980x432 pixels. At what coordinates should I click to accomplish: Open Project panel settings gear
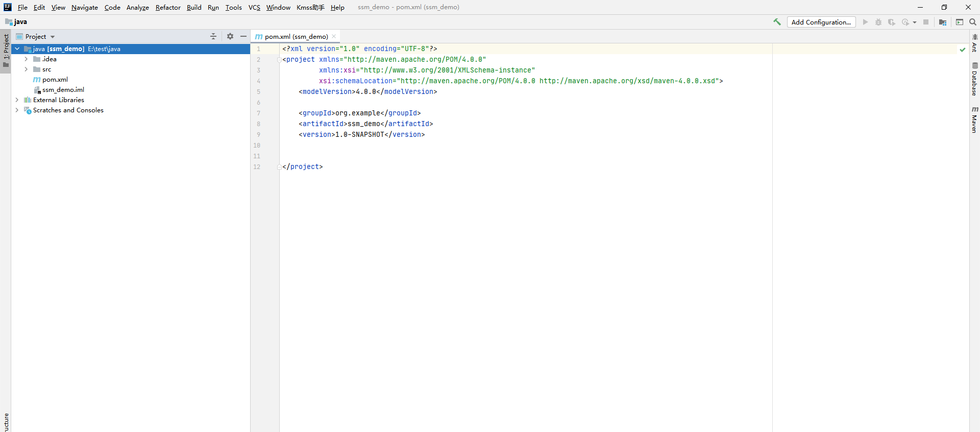pos(230,36)
